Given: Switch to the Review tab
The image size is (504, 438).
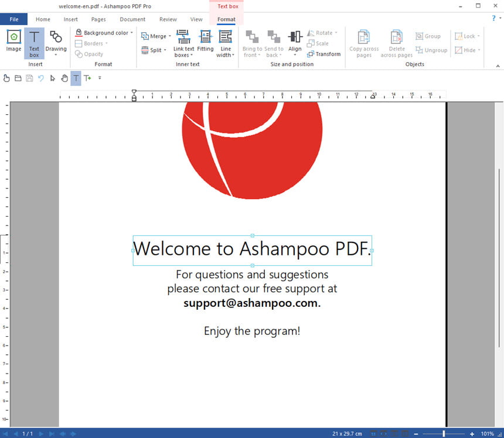Looking at the screenshot, I should pos(168,19).
